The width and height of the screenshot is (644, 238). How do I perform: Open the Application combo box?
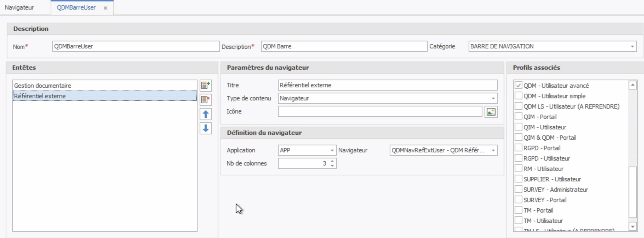(332, 150)
